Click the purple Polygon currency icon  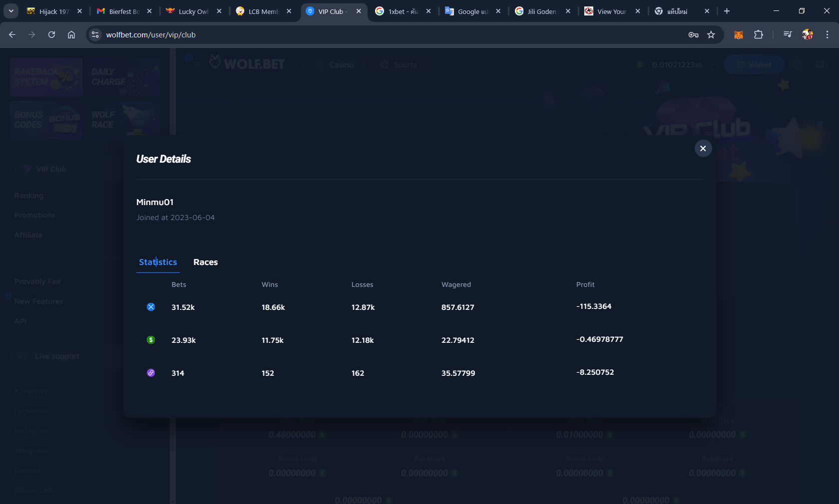151,373
